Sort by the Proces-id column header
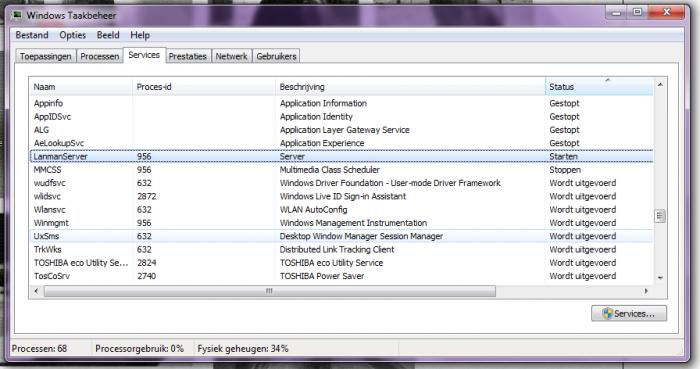This screenshot has width=700, height=369. pos(204,87)
